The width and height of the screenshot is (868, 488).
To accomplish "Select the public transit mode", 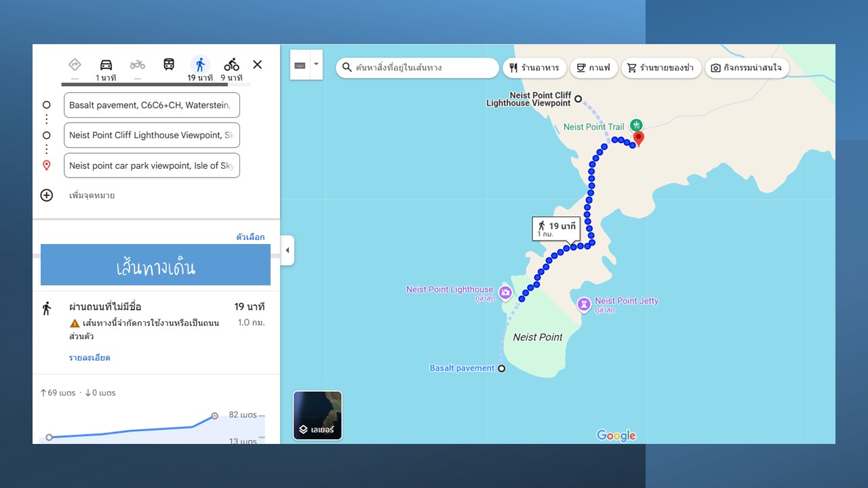I will tap(169, 64).
